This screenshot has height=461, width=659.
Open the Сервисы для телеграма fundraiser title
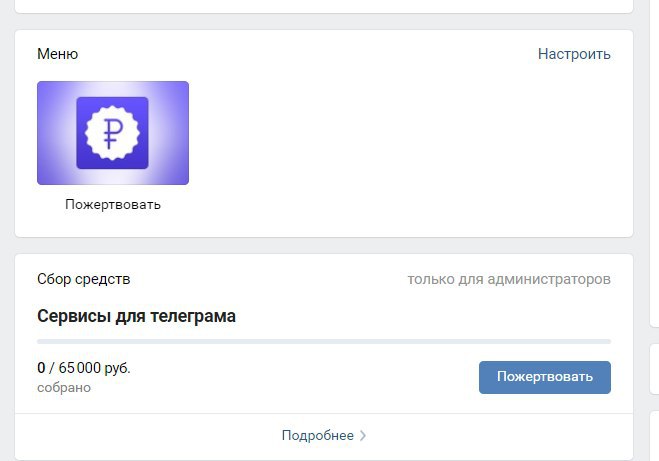tap(136, 316)
